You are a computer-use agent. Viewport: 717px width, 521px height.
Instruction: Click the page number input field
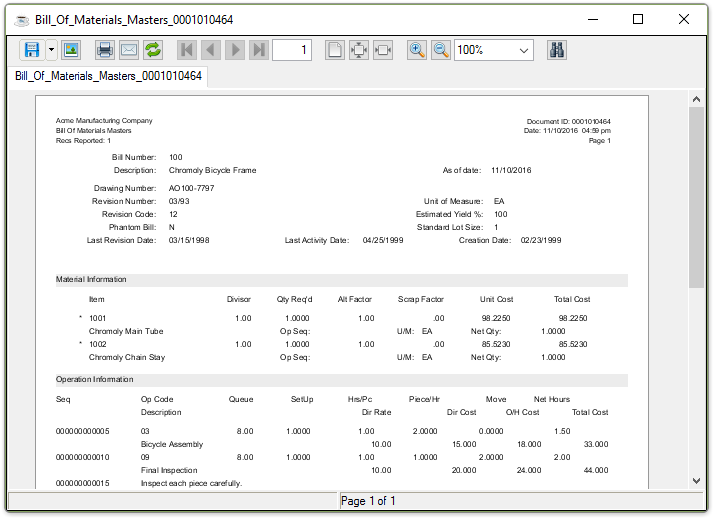pyautogui.click(x=292, y=49)
